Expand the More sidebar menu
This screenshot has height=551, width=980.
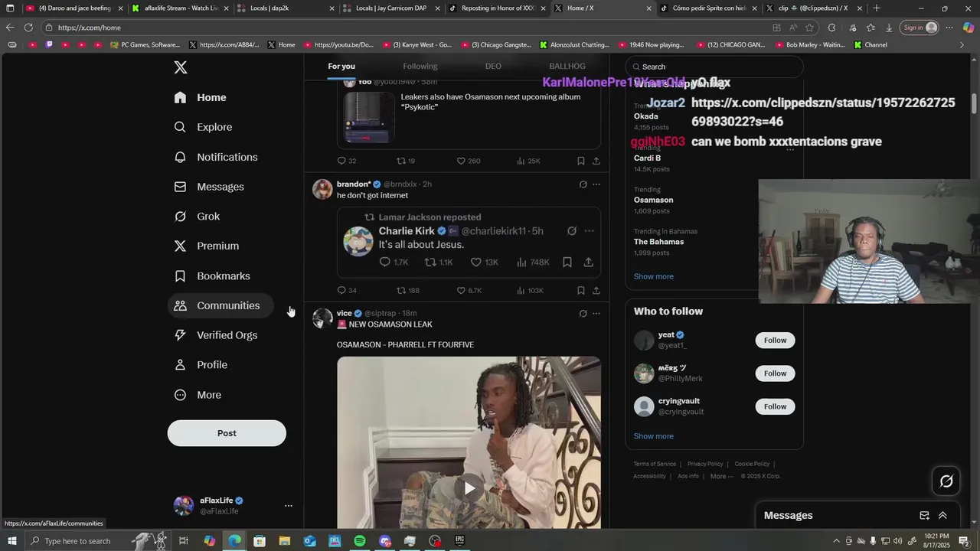[x=198, y=395]
